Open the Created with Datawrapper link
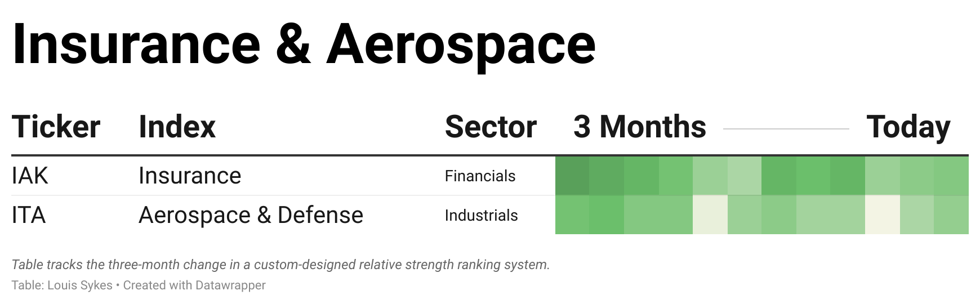Viewport: 980px width, 304px height. point(194,285)
